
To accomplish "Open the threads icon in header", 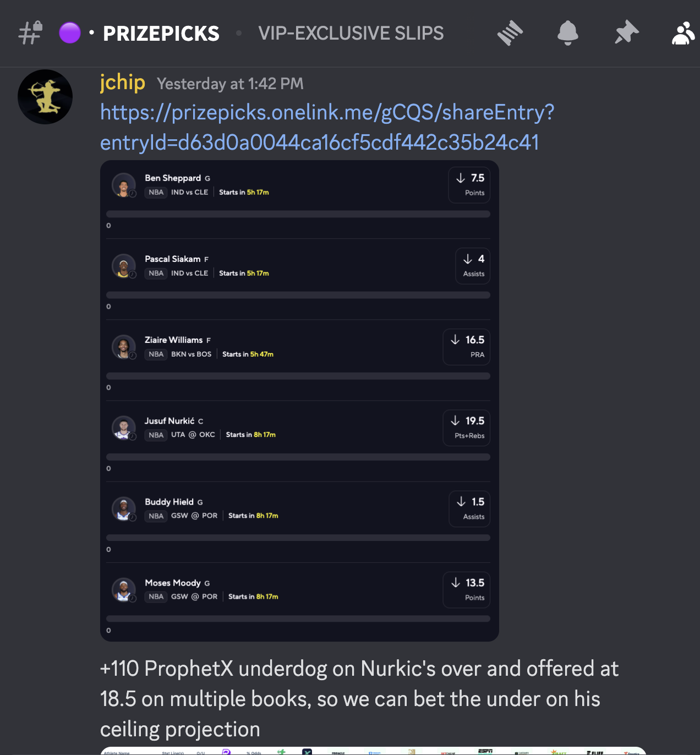I will [x=510, y=33].
